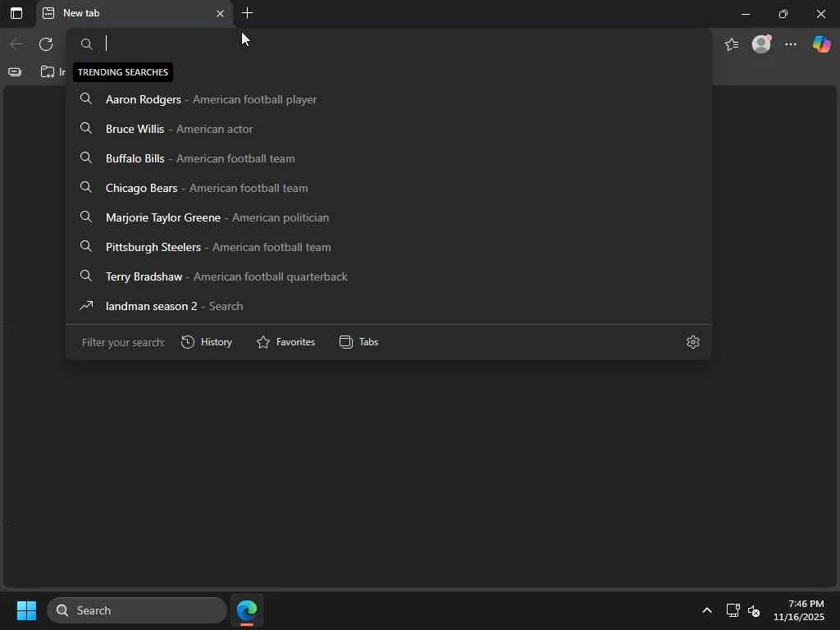Open the network status tray icon
This screenshot has height=630, width=840.
[x=733, y=610]
